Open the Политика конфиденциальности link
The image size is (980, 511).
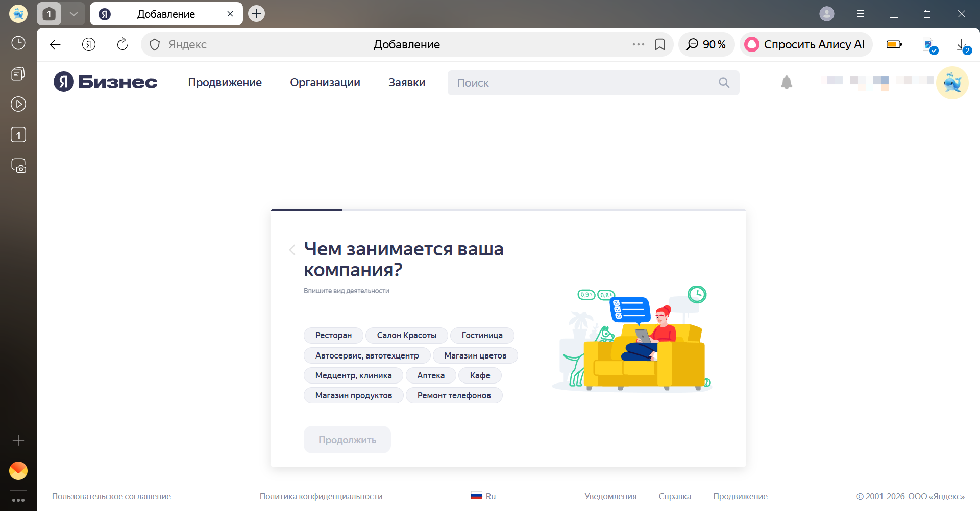pos(321,496)
